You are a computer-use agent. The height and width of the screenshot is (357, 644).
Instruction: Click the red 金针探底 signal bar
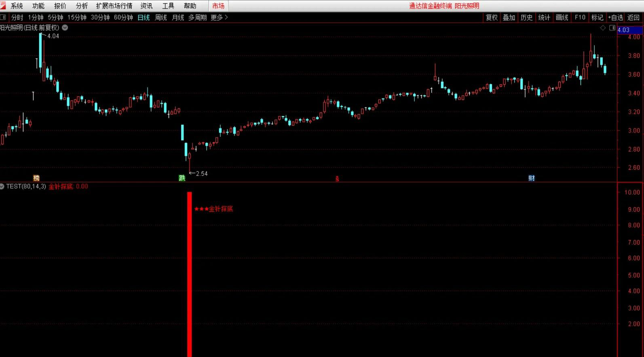tap(190, 274)
